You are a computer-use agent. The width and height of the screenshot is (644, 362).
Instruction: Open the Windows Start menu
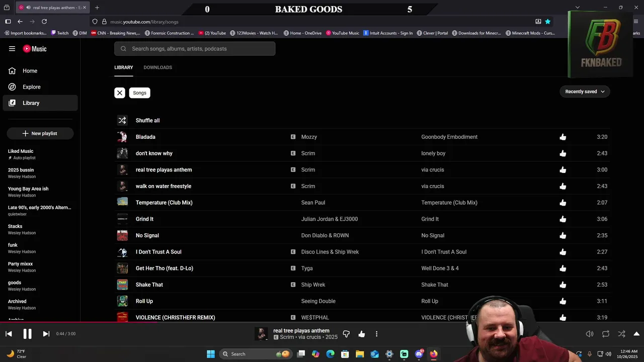click(x=211, y=354)
